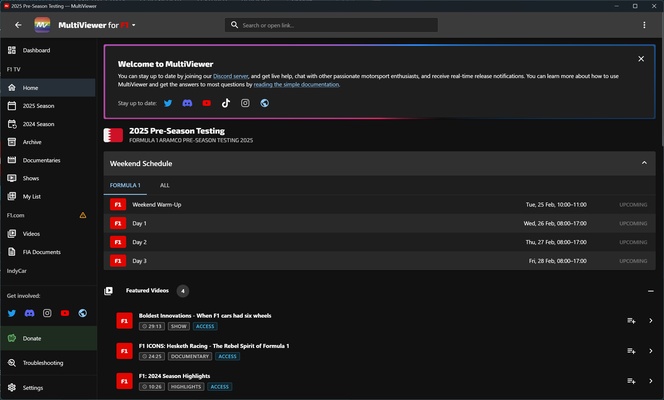The width and height of the screenshot is (664, 400).
Task: Open the website globe in the sidebar
Action: click(83, 313)
